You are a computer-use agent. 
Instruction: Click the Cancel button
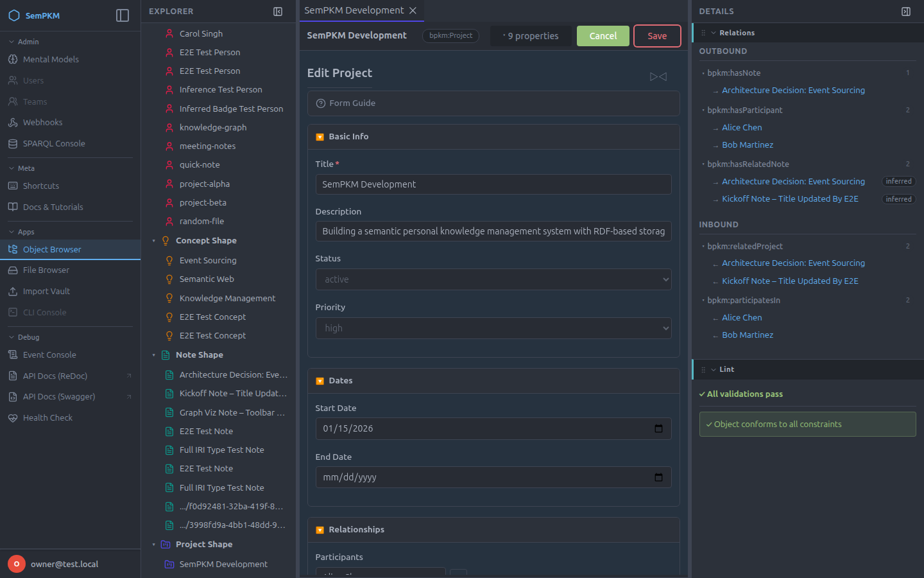pos(603,36)
